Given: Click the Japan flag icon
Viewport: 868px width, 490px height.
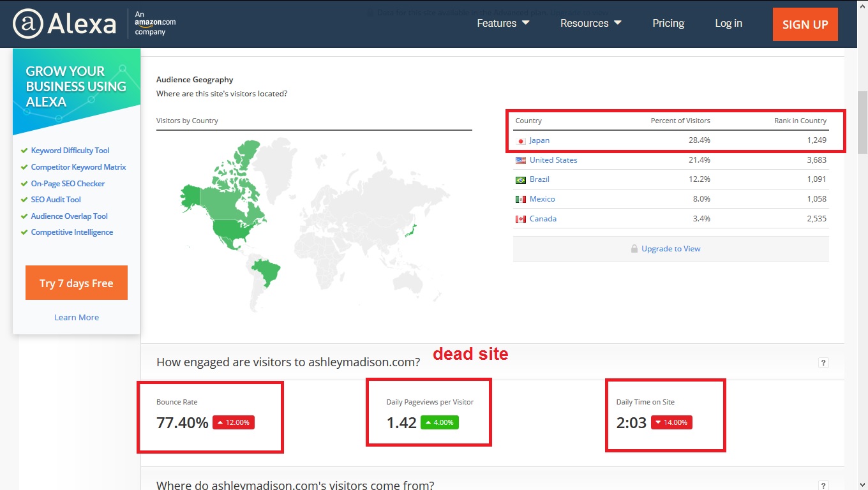Looking at the screenshot, I should [x=521, y=141].
